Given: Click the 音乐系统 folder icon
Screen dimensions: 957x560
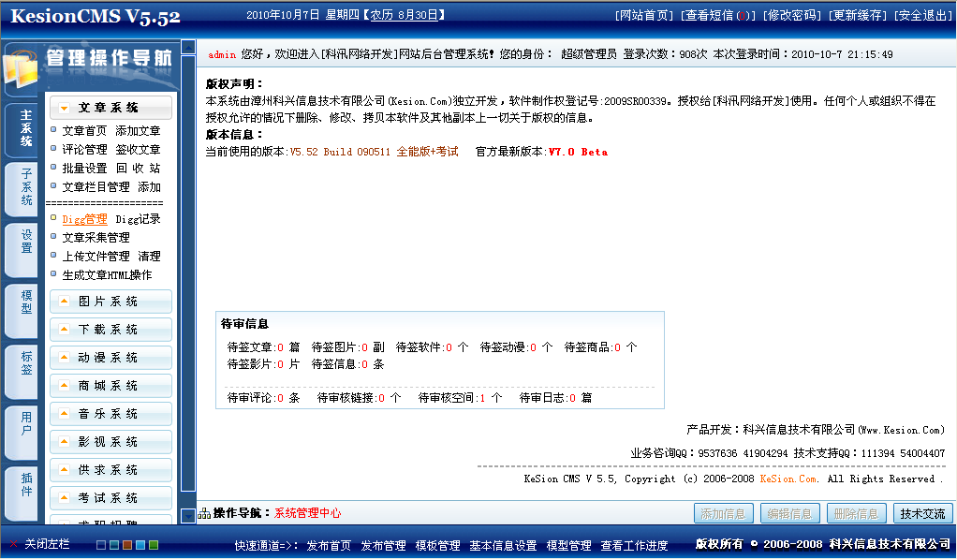Looking at the screenshot, I should point(65,413).
